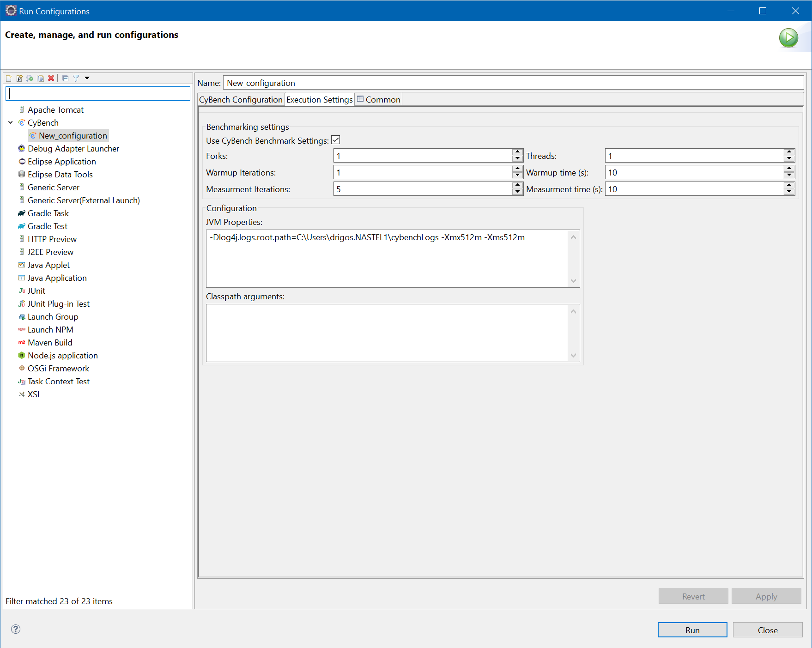Click the Duplicate launch configuration icon

[41, 78]
